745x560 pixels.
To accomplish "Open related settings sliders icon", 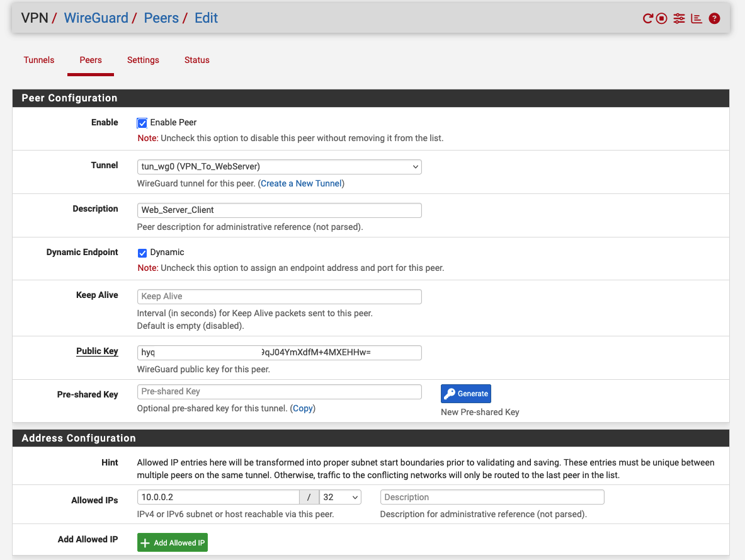I will 679,18.
